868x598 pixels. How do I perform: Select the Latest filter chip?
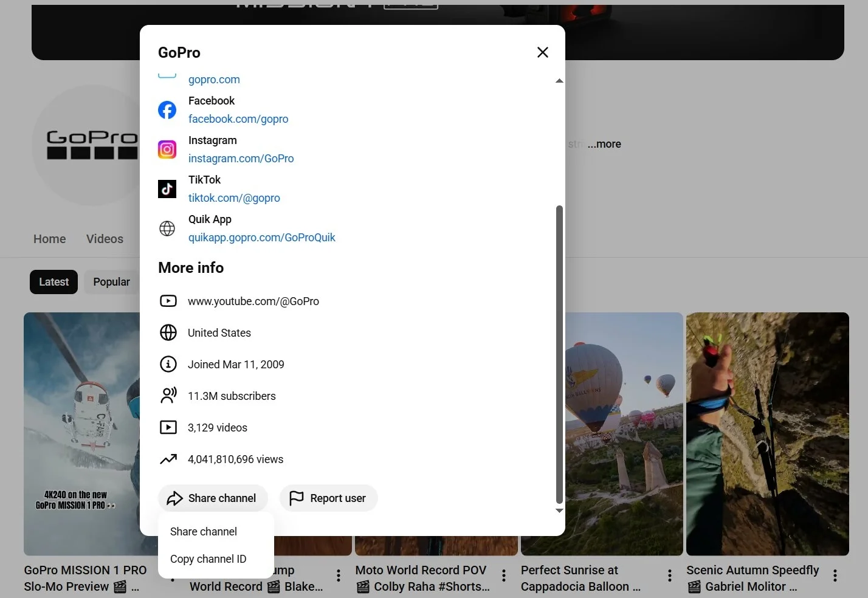[x=53, y=282]
